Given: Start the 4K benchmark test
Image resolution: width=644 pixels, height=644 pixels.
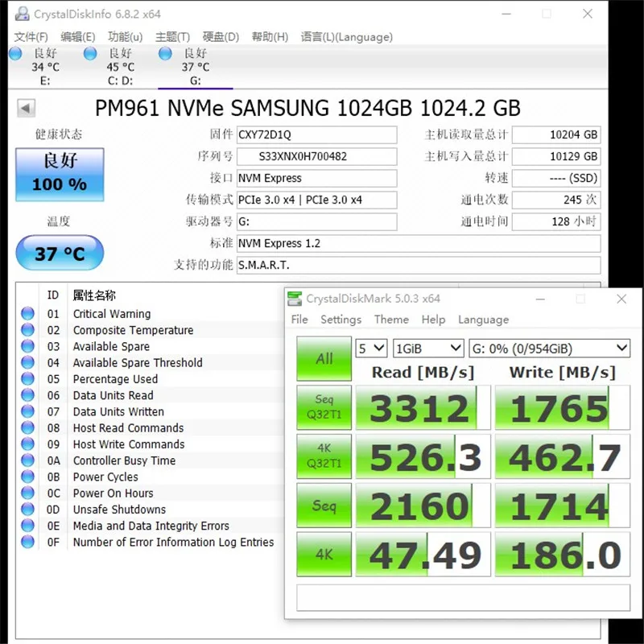Looking at the screenshot, I should click(x=324, y=555).
